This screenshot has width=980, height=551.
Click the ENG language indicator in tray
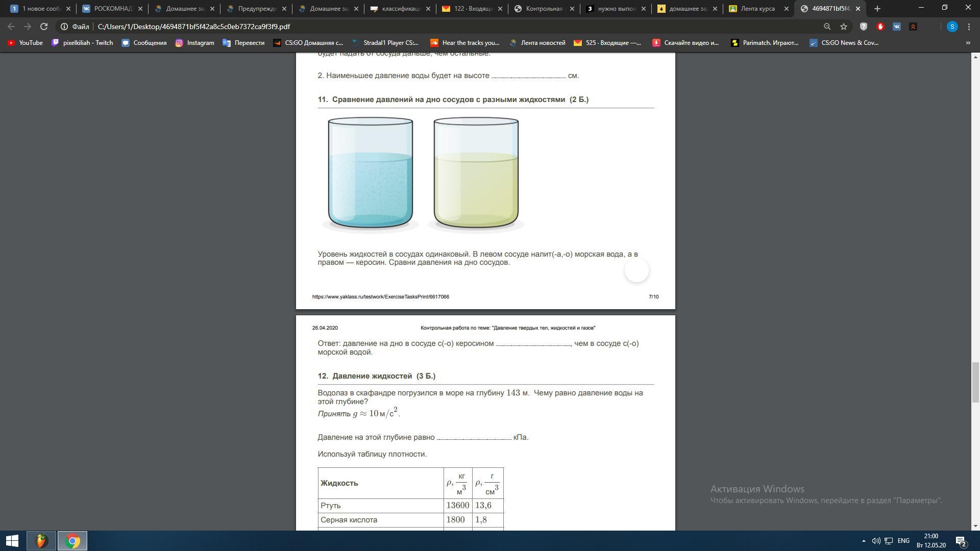903,541
